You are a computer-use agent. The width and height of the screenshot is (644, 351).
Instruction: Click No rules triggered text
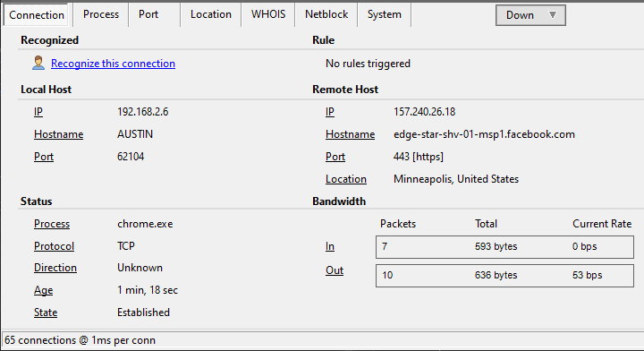[368, 64]
